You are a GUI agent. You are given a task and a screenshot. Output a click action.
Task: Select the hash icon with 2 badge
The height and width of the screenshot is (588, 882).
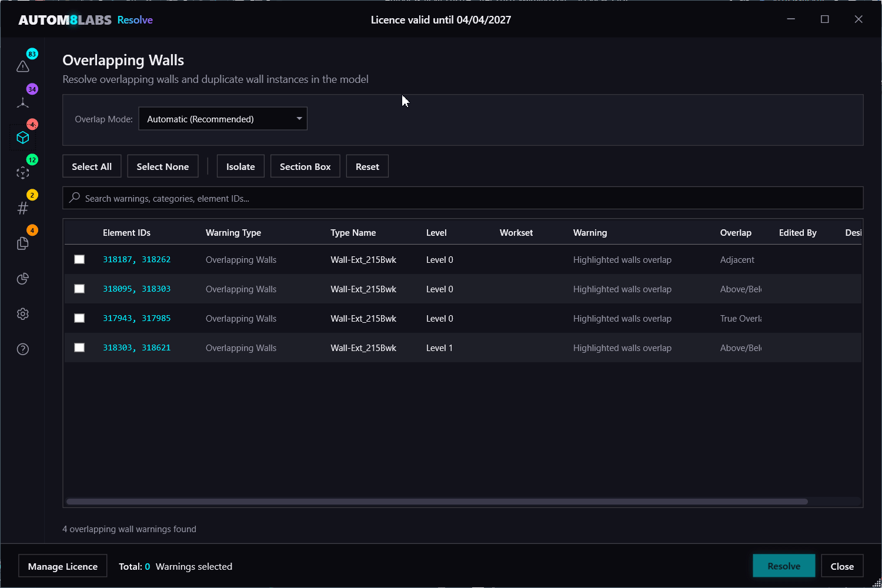(x=22, y=207)
